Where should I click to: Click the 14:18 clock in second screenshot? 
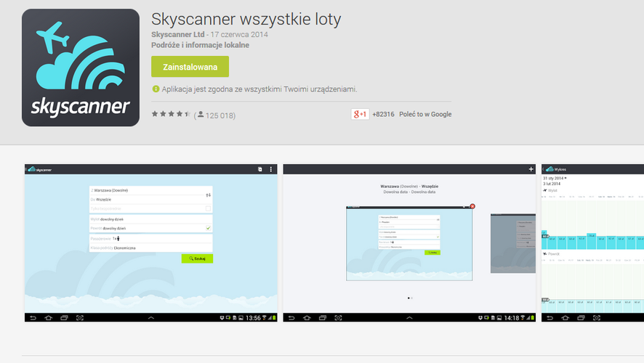(x=512, y=318)
